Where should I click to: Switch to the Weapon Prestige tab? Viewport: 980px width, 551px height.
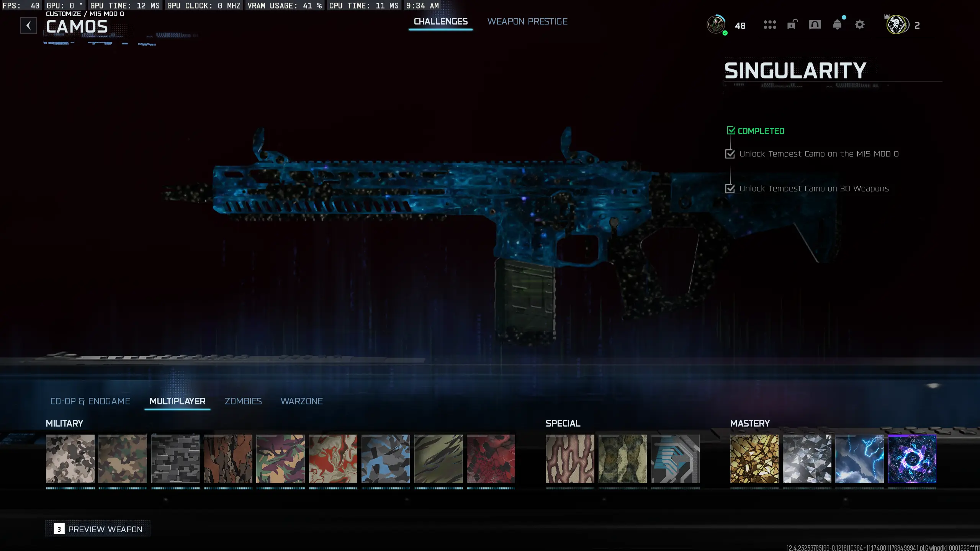(x=527, y=21)
